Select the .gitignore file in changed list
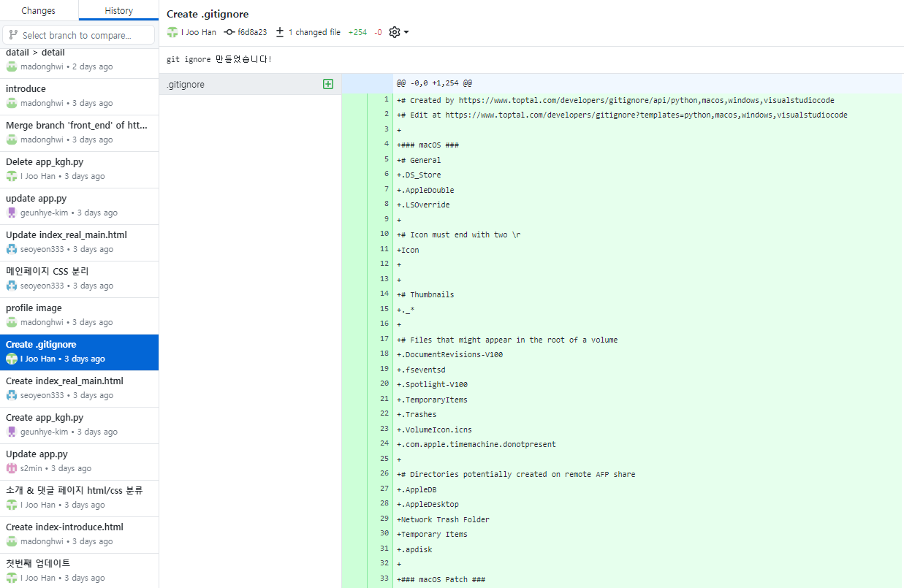The width and height of the screenshot is (904, 588). 250,84
